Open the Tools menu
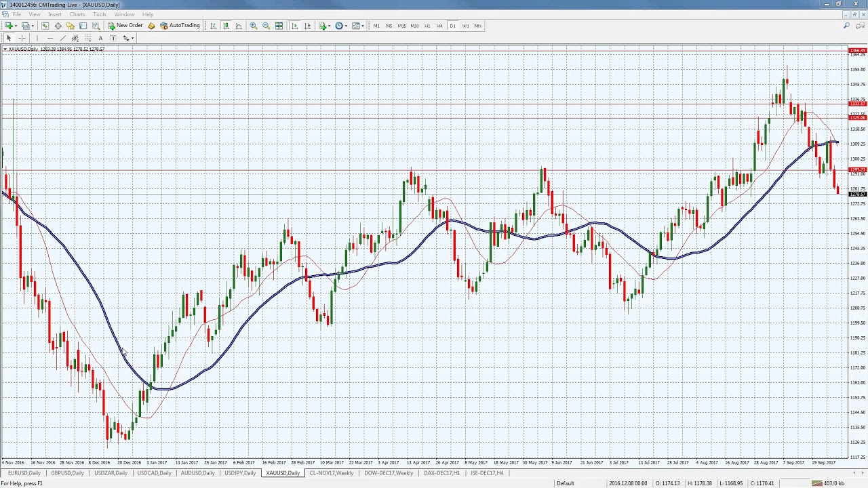The image size is (868, 488). 100,14
